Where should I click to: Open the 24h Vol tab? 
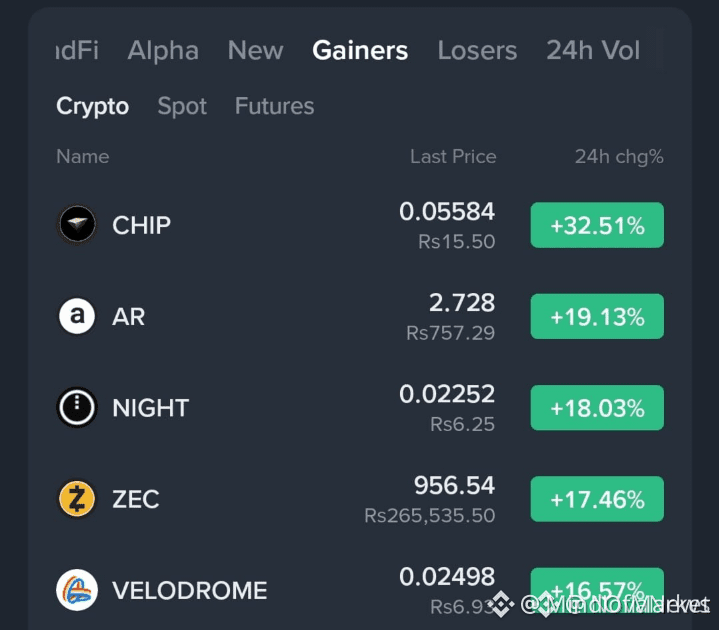click(593, 50)
